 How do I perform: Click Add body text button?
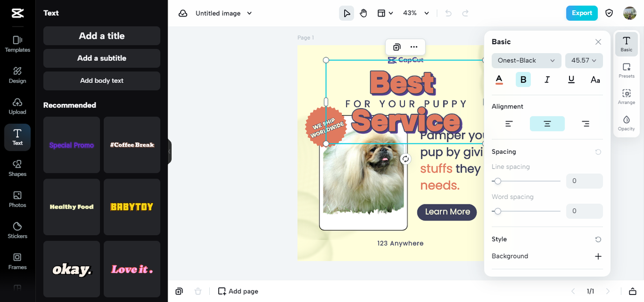tap(102, 81)
